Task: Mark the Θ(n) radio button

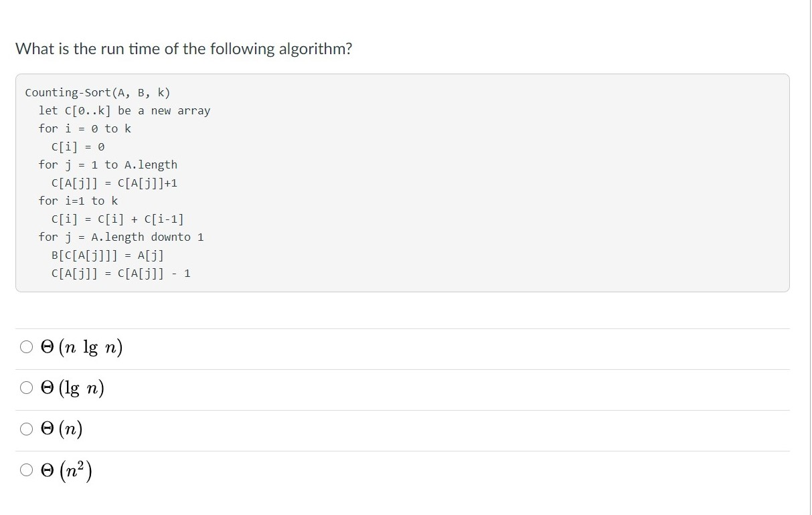Action: pos(26,429)
